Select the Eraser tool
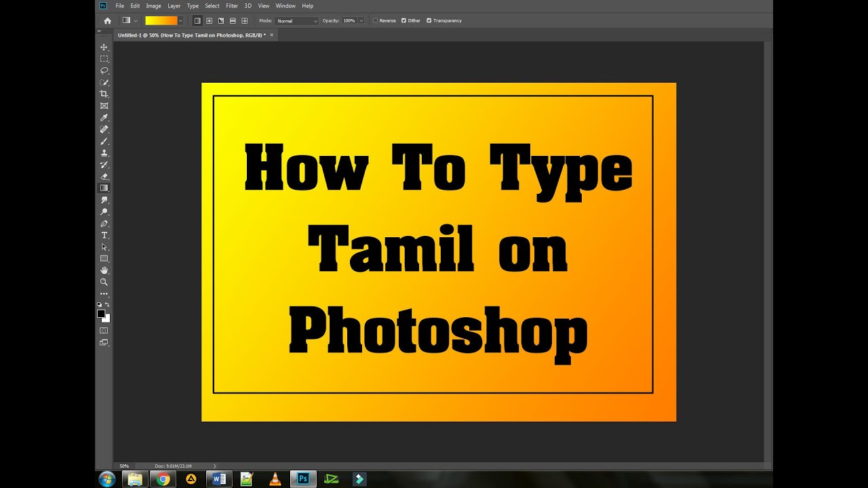 tap(104, 176)
